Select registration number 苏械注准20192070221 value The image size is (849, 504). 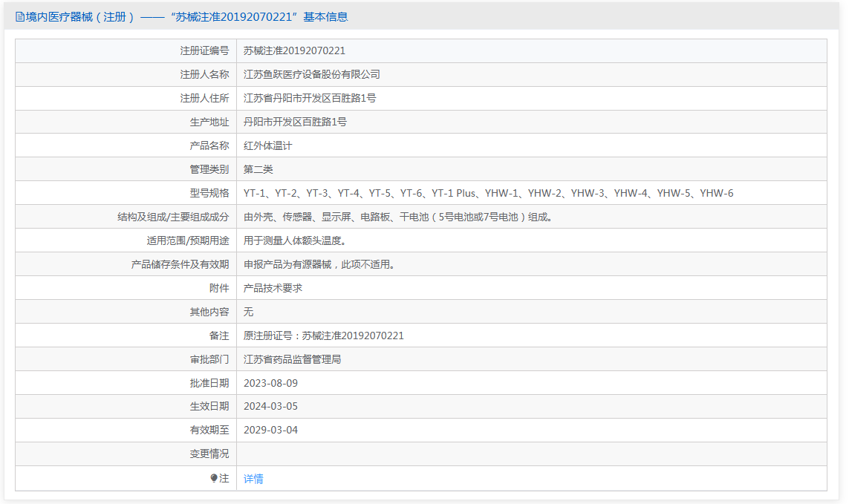point(294,50)
